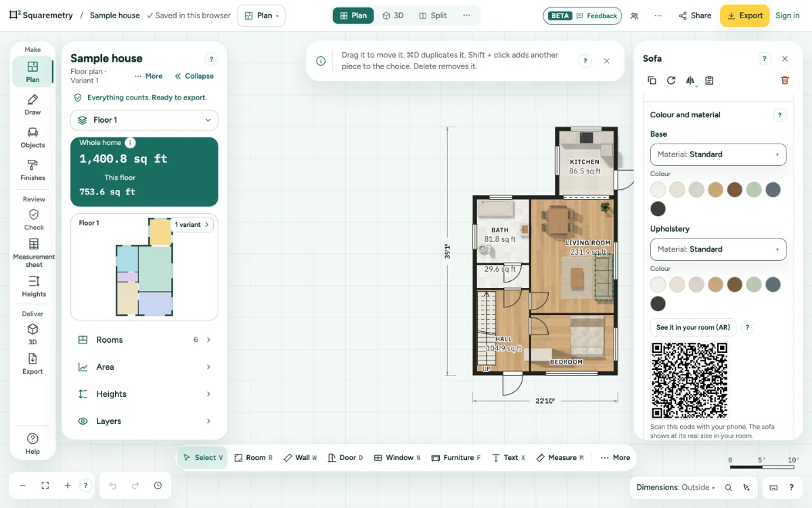
Task: Click the Floor 1 plan thumbnail
Action: (144, 267)
